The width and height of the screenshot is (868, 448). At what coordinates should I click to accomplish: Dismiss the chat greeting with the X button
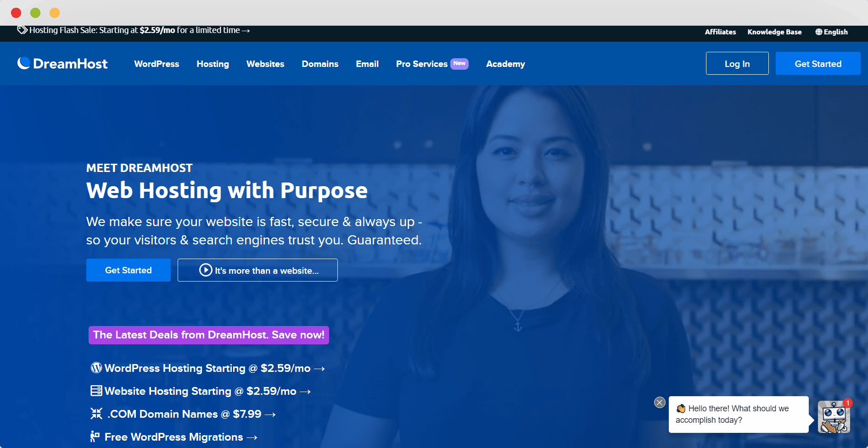tap(660, 403)
